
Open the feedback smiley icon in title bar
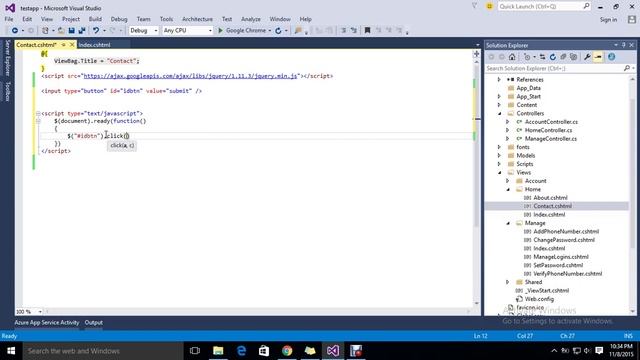pos(489,6)
